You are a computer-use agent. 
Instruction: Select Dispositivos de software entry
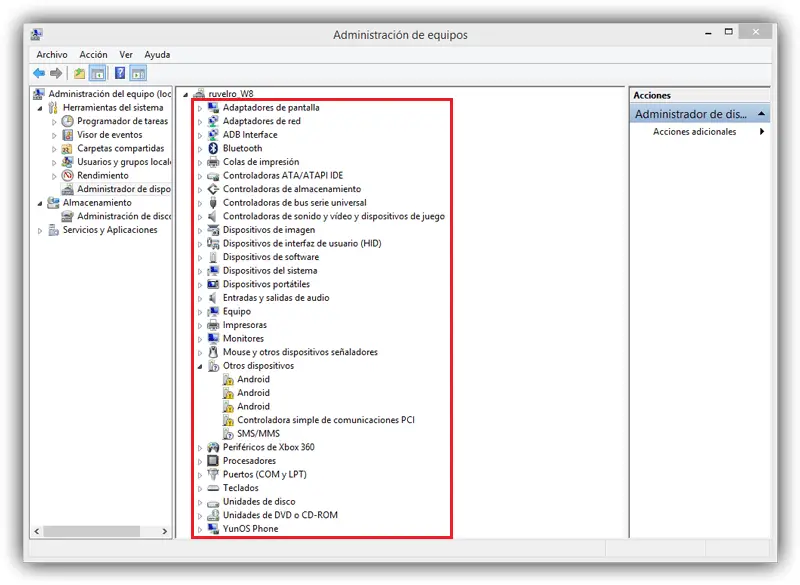click(271, 257)
